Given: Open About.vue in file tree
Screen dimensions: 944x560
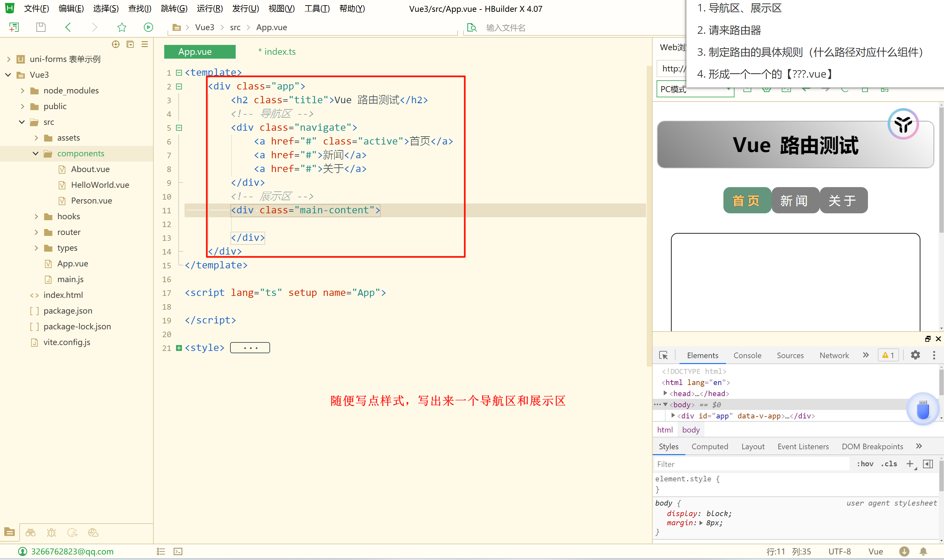Looking at the screenshot, I should 90,169.
